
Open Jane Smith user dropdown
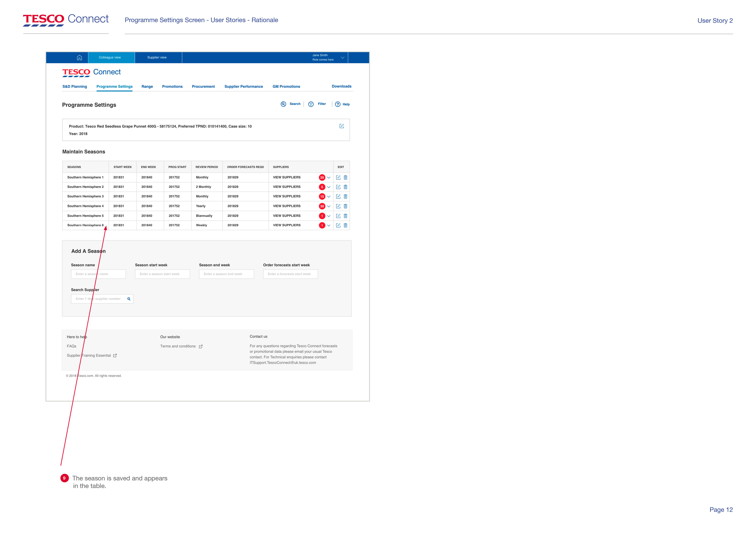[342, 58]
